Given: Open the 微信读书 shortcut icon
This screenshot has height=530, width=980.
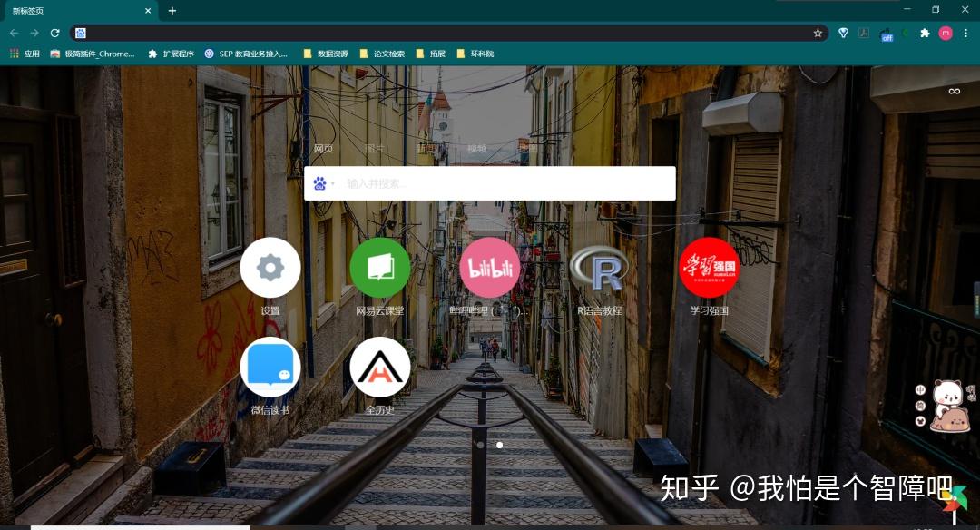Looking at the screenshot, I should [x=270, y=368].
